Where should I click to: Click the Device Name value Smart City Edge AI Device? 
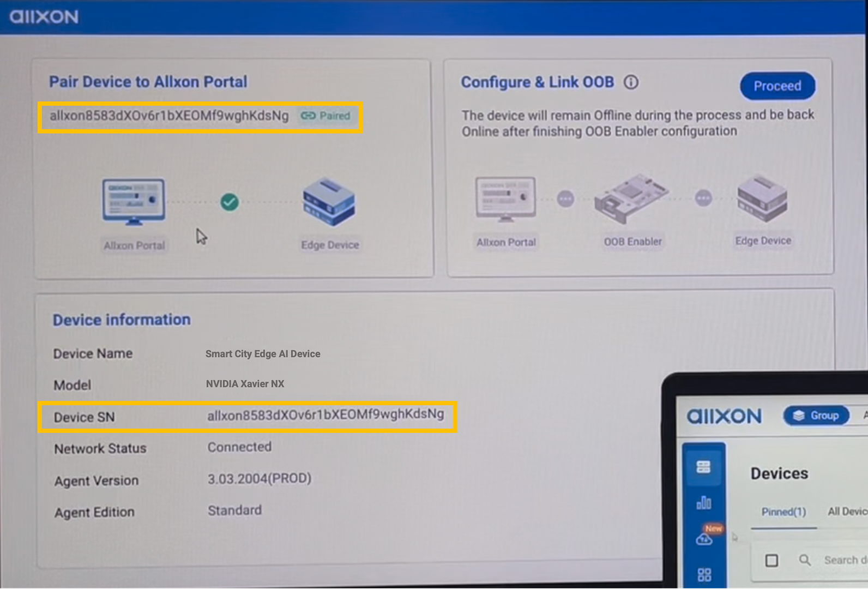[x=263, y=354]
